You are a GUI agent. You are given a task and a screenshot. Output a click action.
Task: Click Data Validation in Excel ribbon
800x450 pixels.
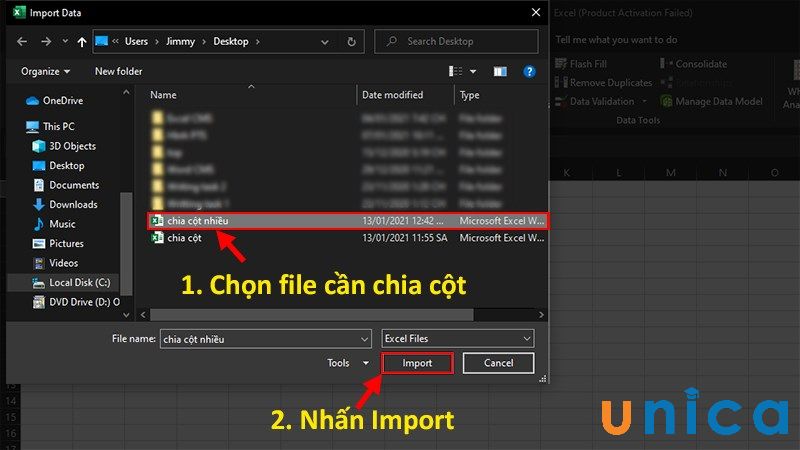[x=601, y=102]
